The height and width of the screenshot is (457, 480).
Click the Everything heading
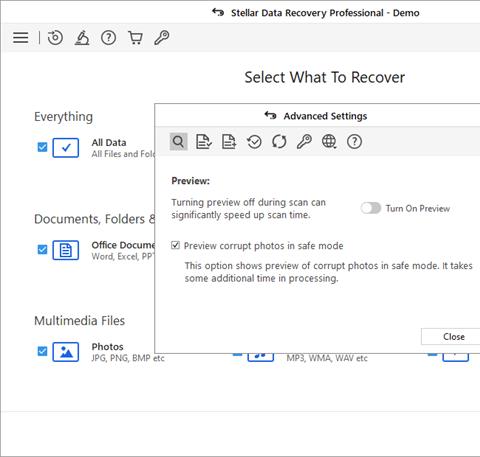tap(63, 117)
